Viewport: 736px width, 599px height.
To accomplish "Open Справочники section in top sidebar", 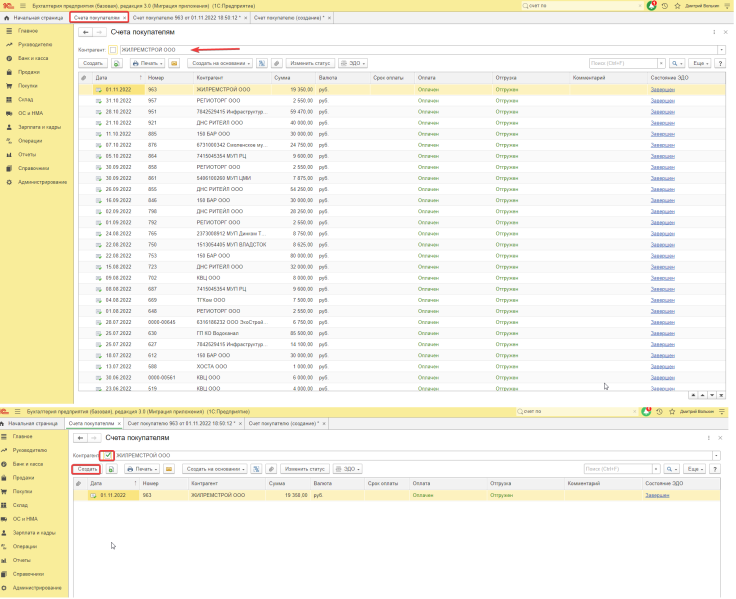I will [x=33, y=169].
